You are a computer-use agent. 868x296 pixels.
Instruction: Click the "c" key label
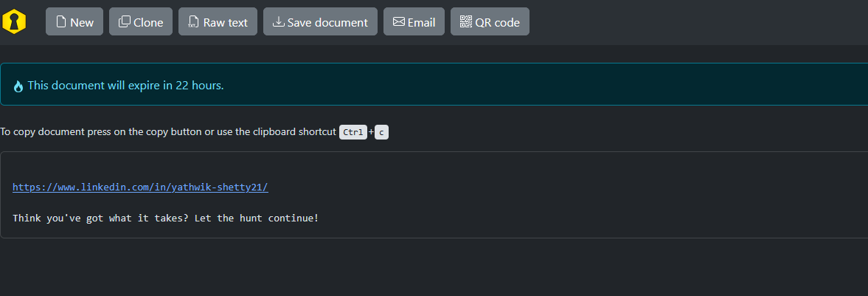click(x=381, y=132)
